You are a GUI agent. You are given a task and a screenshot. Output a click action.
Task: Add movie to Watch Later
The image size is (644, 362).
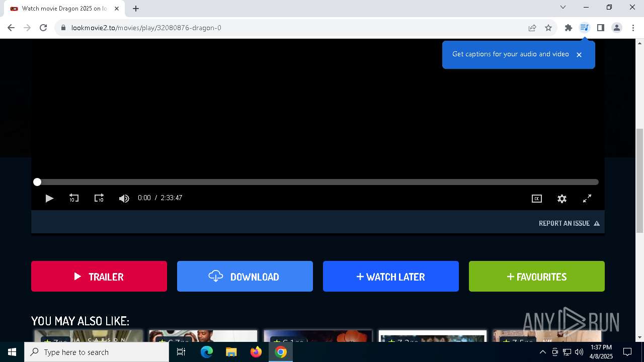[x=391, y=276]
